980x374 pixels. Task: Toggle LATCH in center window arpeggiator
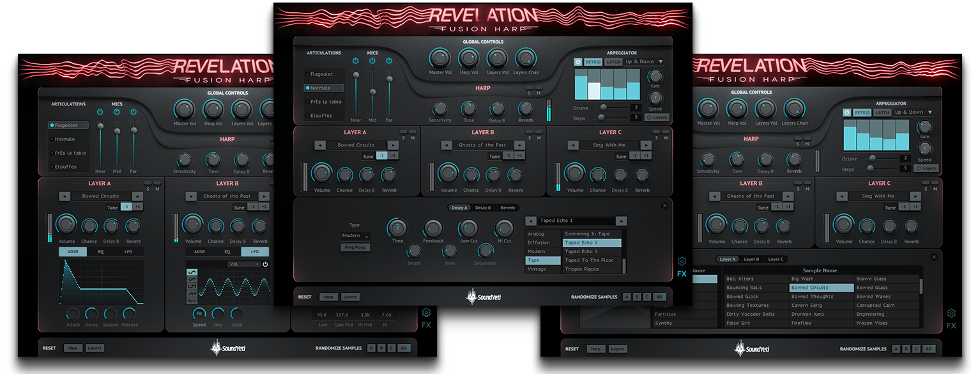pos(613,62)
